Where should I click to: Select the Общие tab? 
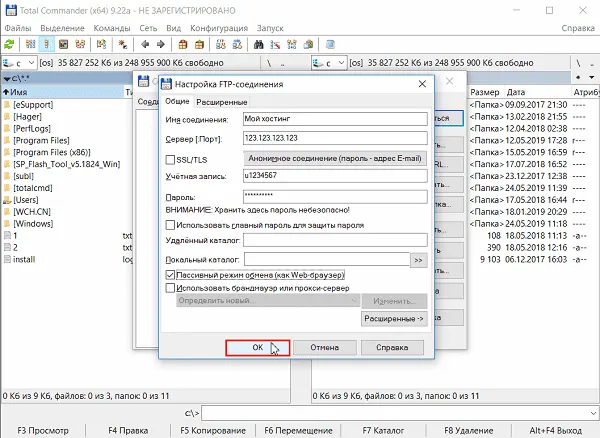pos(177,101)
